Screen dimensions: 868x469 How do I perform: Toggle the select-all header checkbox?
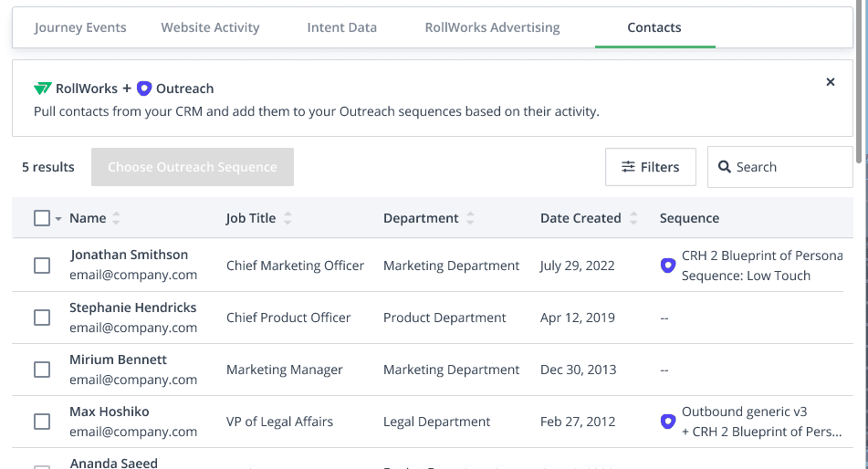pos(42,218)
